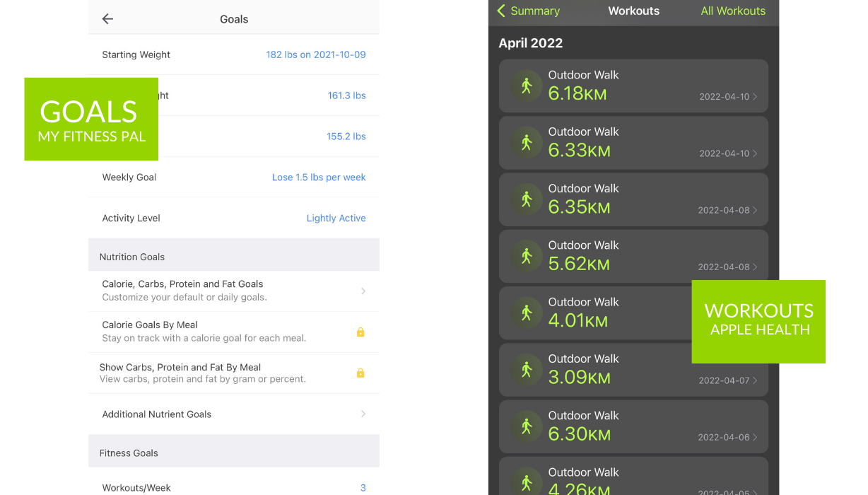Tap the back arrow on Goals screen
This screenshot has width=868, height=495.
[107, 19]
